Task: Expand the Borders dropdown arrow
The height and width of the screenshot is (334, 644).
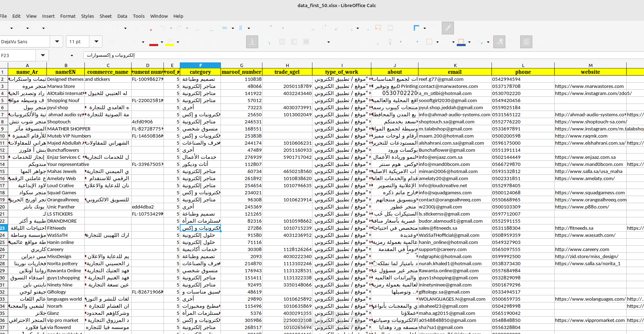Action: point(437,42)
